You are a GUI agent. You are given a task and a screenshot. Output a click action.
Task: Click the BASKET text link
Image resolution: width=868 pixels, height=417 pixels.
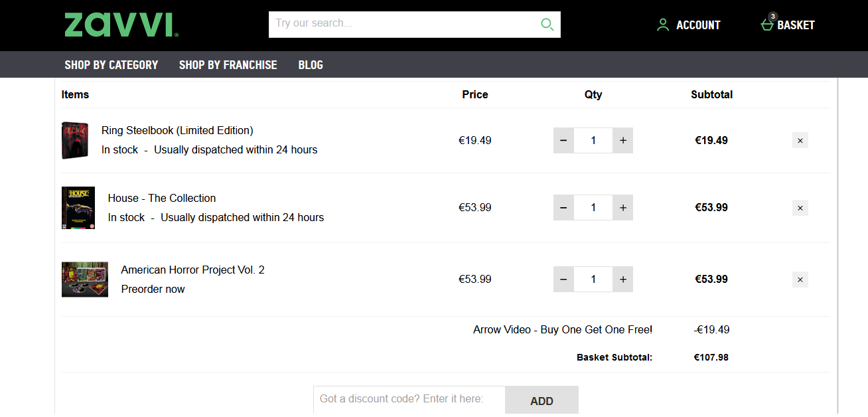[x=796, y=25]
